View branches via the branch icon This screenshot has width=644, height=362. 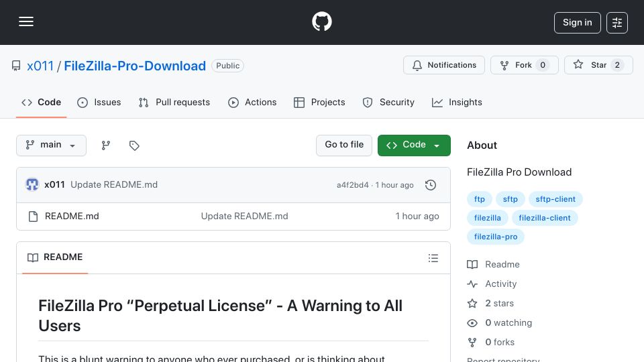[x=106, y=145]
